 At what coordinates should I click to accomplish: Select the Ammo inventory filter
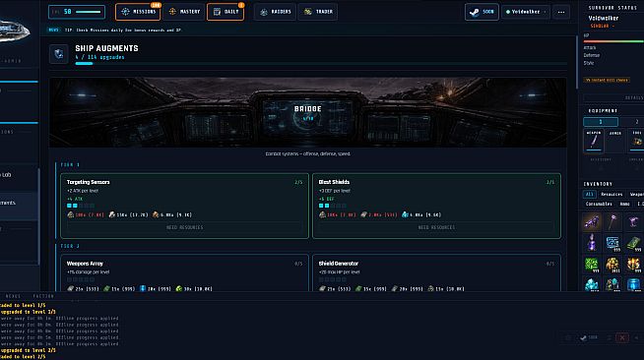624,204
